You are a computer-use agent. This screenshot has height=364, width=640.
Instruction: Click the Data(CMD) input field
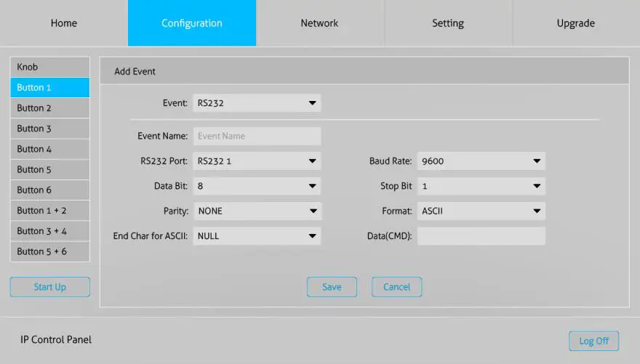coord(481,236)
